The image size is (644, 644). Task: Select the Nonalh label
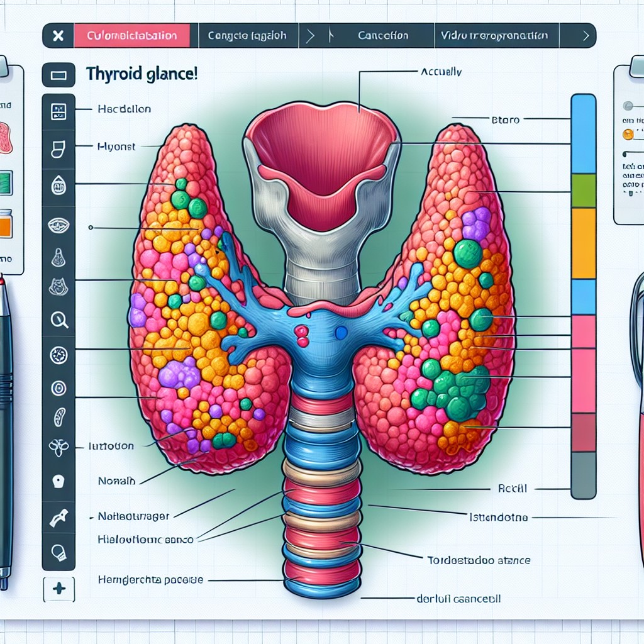[116, 480]
